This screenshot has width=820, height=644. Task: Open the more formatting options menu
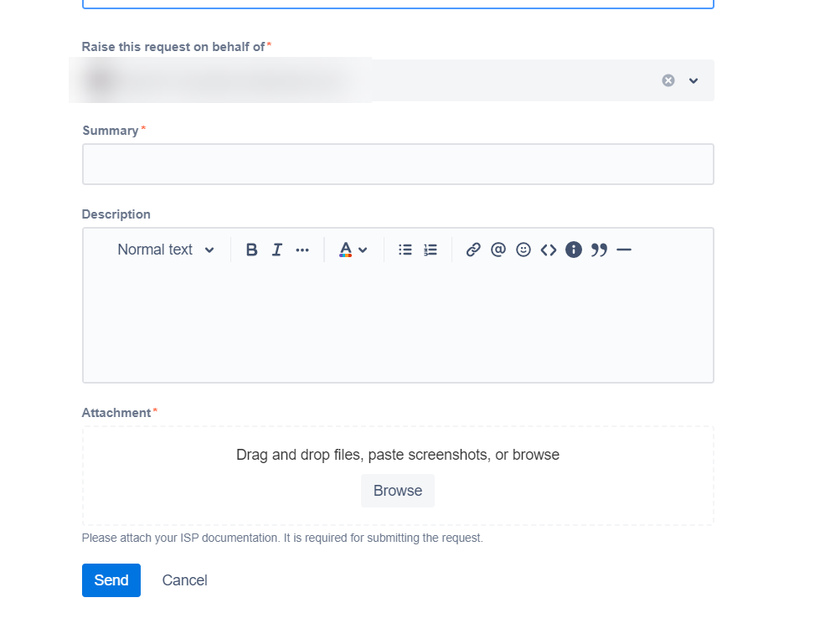click(302, 249)
